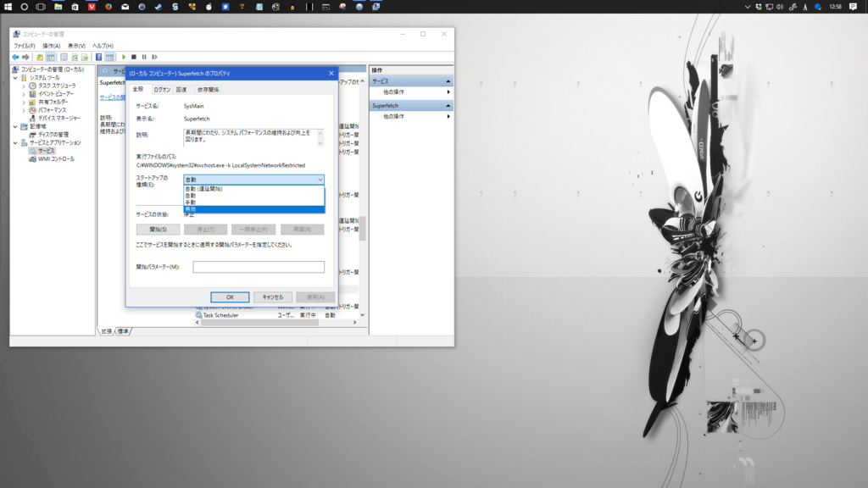Collapse the サービスとアプリケーション tree node

15,142
